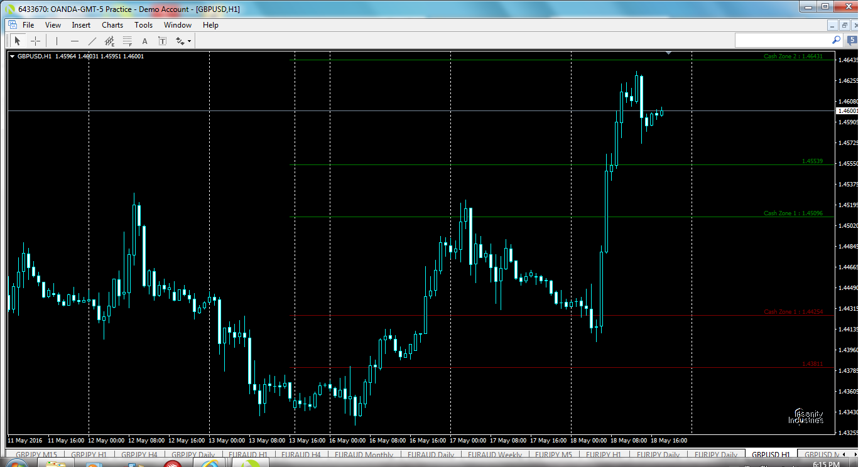The width and height of the screenshot is (868, 467).
Task: Click the Cash Zone 2 : 1.46431 label
Action: click(x=793, y=56)
